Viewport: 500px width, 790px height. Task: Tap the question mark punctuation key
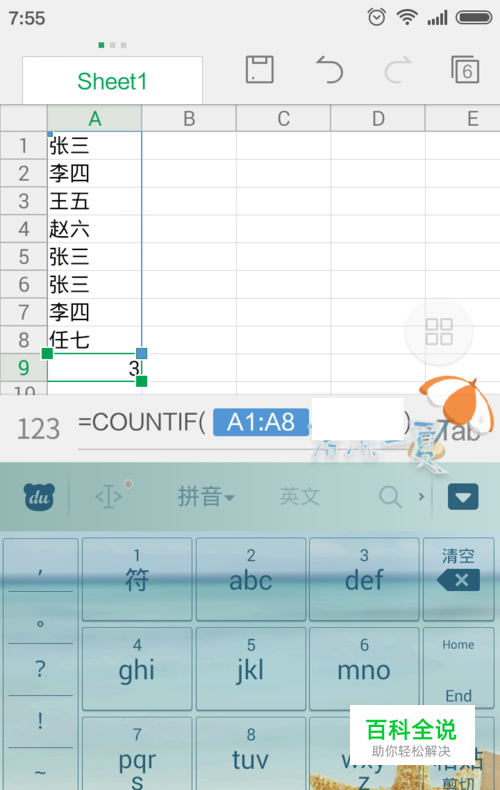pos(40,669)
